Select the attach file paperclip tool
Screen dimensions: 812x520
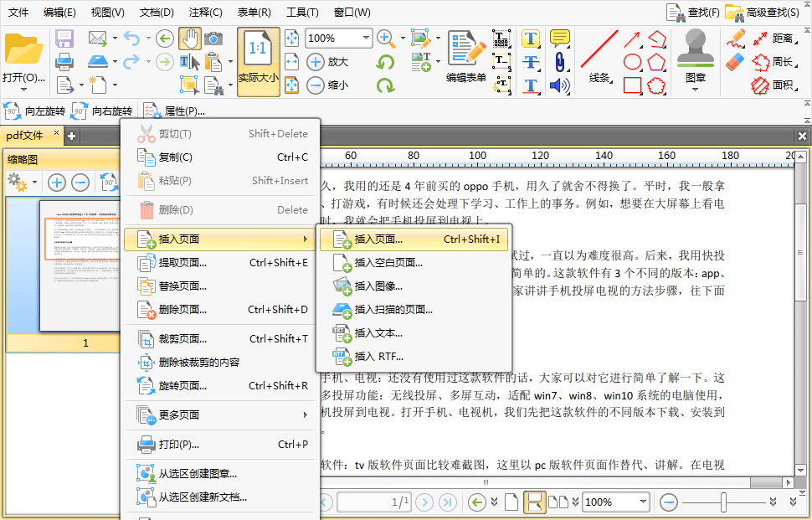click(x=560, y=62)
